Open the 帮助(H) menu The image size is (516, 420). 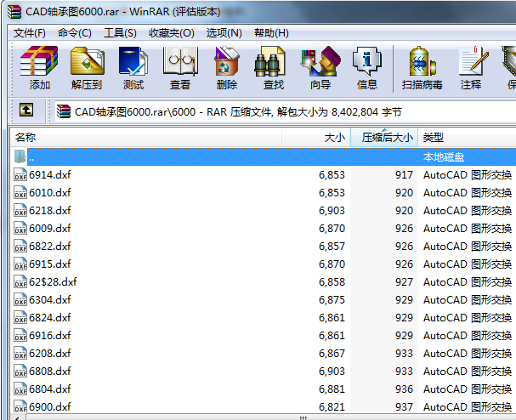[271, 33]
